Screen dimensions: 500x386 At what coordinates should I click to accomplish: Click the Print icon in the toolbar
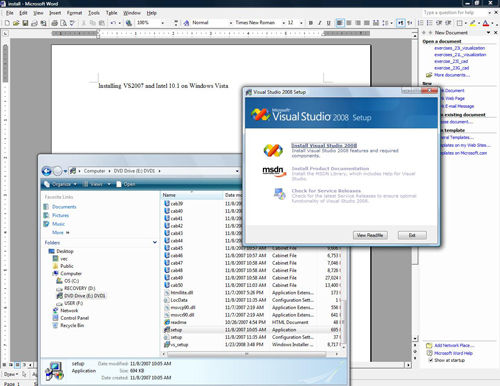coord(54,23)
